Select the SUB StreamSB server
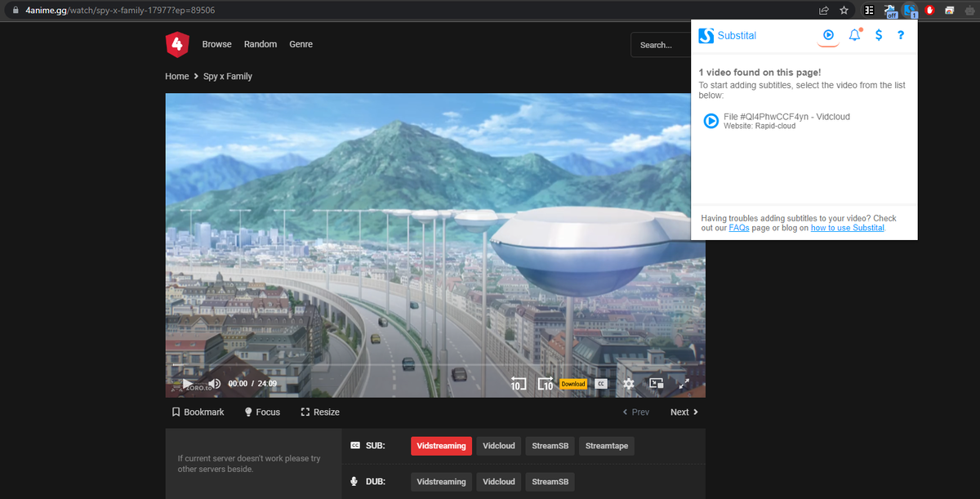 (550, 446)
